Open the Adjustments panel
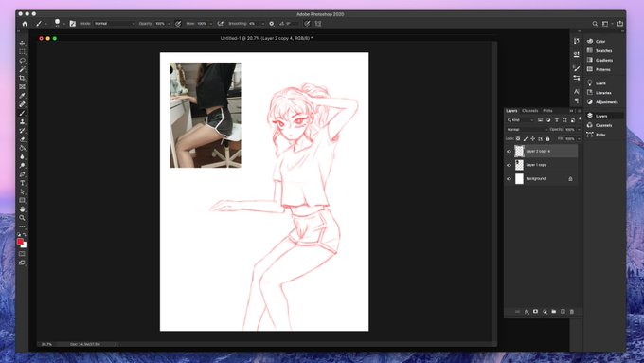Image resolution: width=644 pixels, height=363 pixels. 607,102
